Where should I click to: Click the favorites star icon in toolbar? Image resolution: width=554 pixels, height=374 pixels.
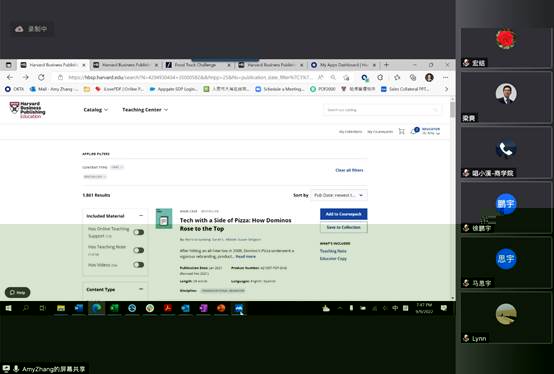pos(397,77)
